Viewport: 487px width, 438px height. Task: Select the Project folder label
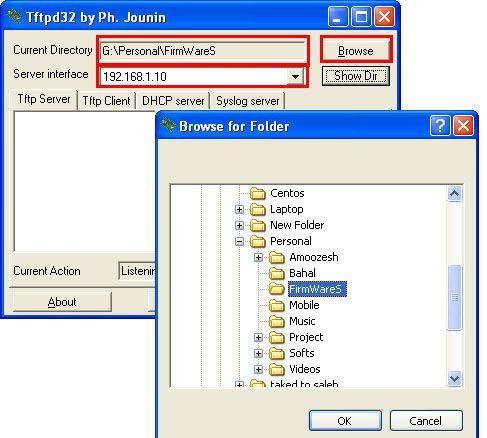tap(306, 337)
